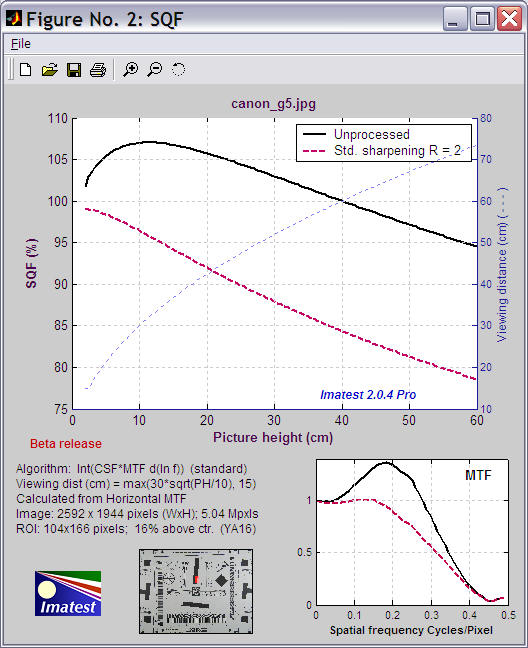Image resolution: width=528 pixels, height=648 pixels.
Task: Minimize the Figure No. 2 window
Action: [454, 19]
